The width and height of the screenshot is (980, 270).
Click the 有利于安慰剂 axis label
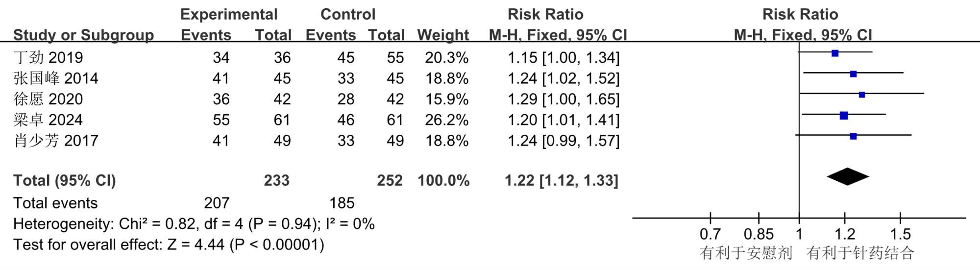[746, 253]
